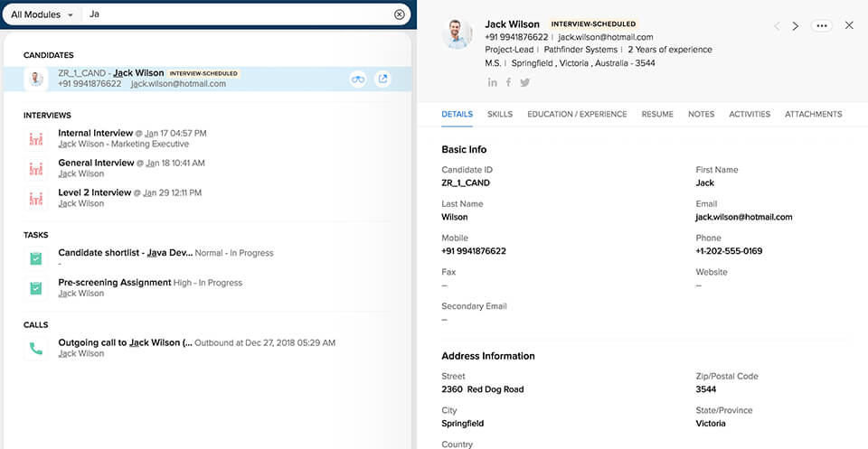Open the more options ellipsis menu

point(821,26)
